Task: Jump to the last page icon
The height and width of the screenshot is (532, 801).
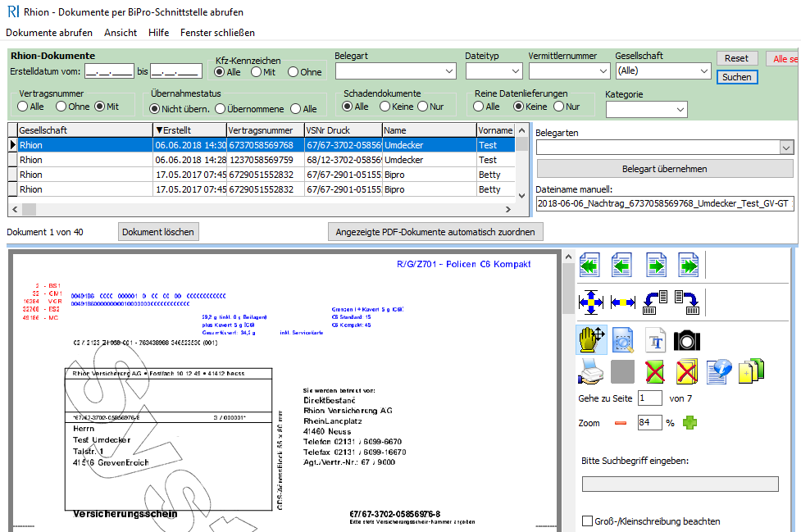Action: (688, 265)
